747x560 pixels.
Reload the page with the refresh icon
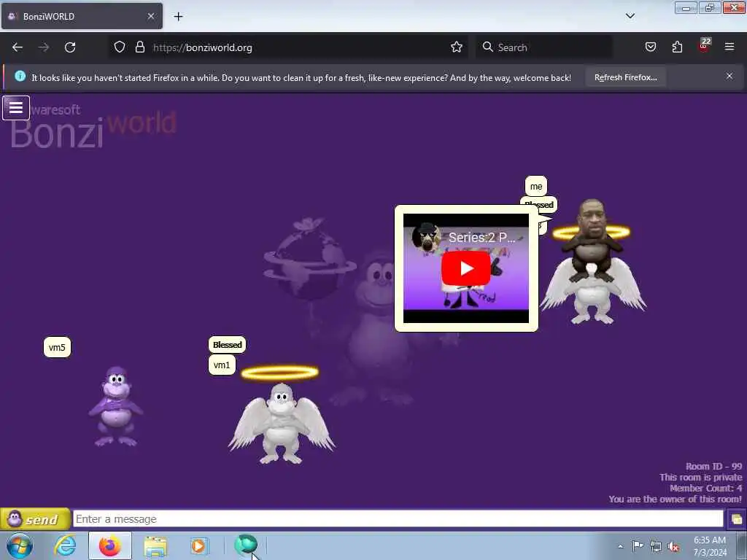tap(70, 47)
